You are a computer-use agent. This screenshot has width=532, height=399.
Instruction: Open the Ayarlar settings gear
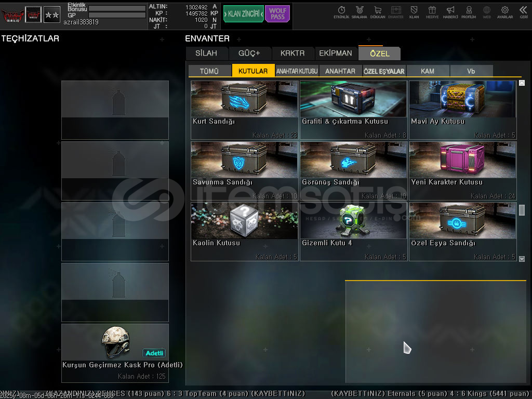click(505, 12)
